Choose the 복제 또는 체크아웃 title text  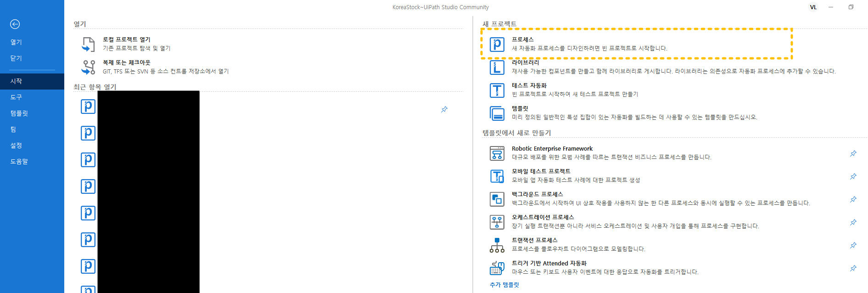127,62
